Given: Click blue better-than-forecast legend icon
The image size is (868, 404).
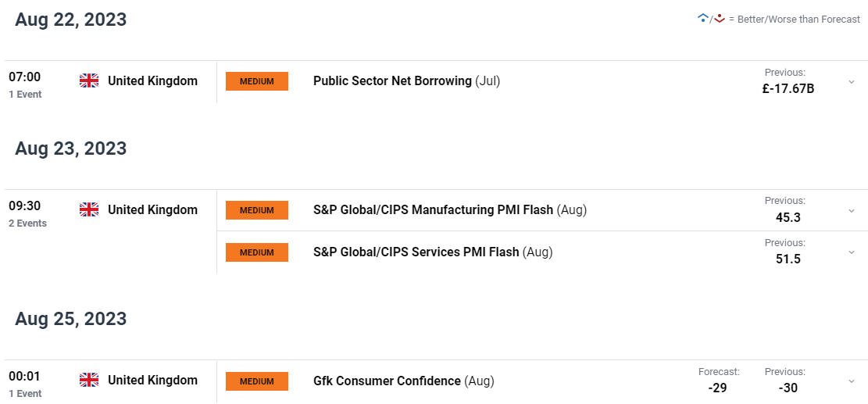Looking at the screenshot, I should [x=703, y=18].
